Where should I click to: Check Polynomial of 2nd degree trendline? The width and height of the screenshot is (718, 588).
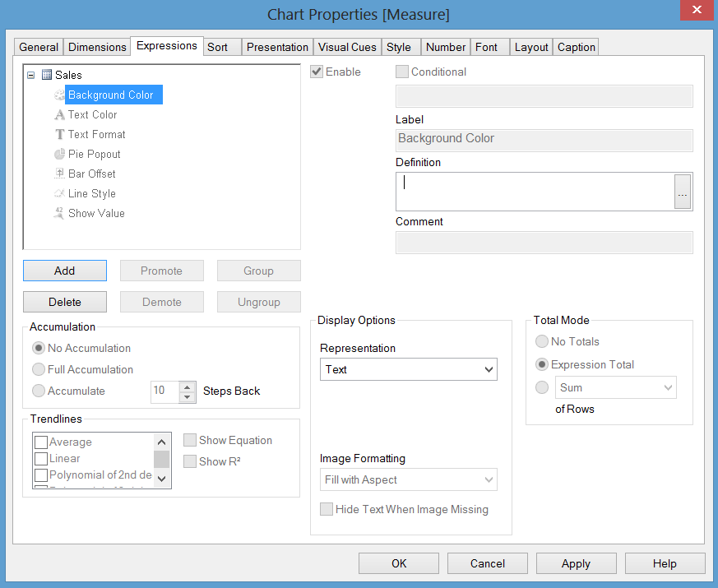(x=41, y=475)
